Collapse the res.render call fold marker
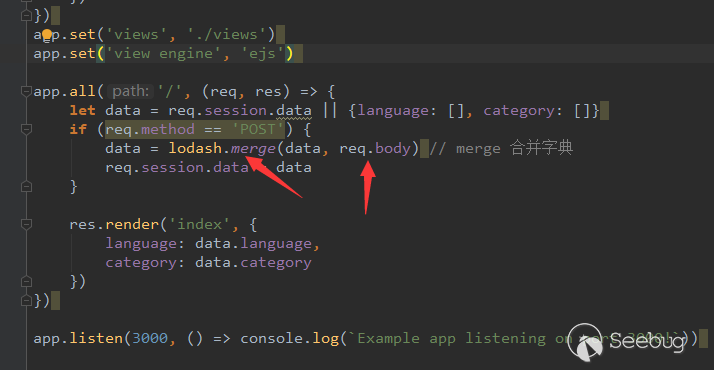The width and height of the screenshot is (714, 370). [26, 224]
